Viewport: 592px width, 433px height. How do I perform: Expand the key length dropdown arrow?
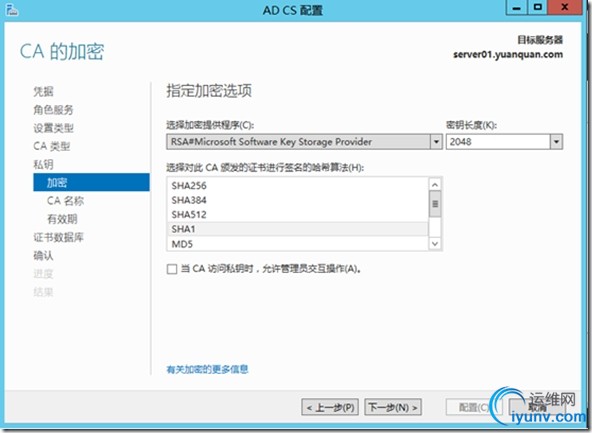point(556,142)
